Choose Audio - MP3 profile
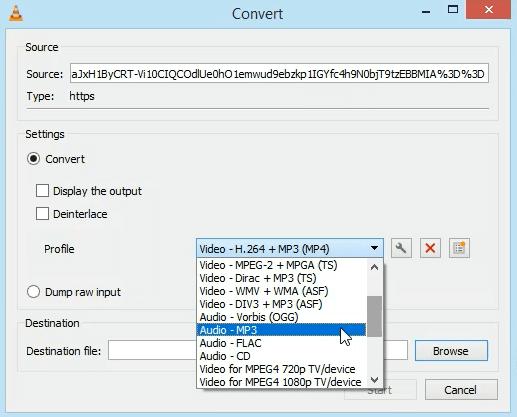517x417 pixels. 281,330
